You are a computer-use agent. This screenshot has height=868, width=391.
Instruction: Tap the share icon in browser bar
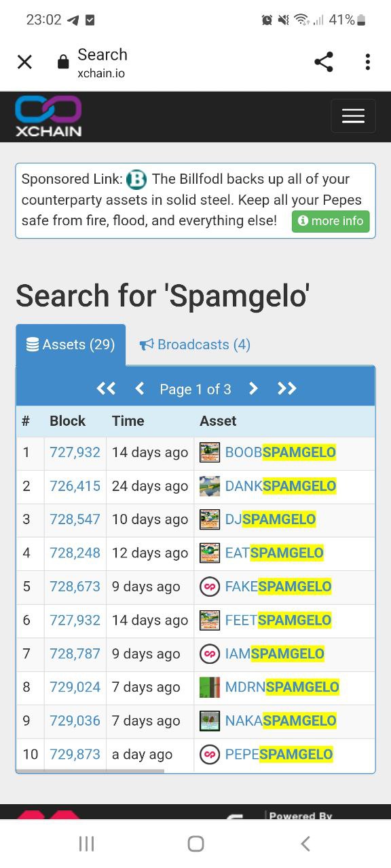click(324, 62)
